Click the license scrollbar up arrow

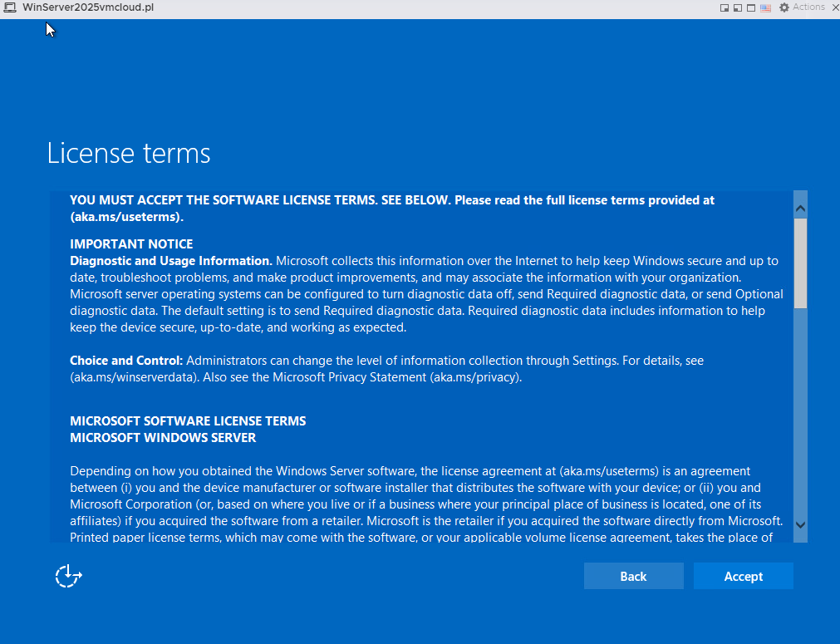pyautogui.click(x=800, y=208)
